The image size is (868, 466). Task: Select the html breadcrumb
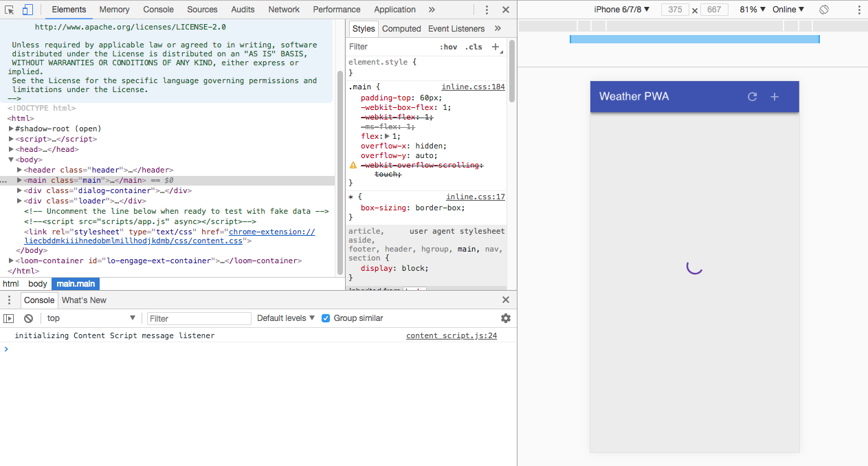coord(11,284)
